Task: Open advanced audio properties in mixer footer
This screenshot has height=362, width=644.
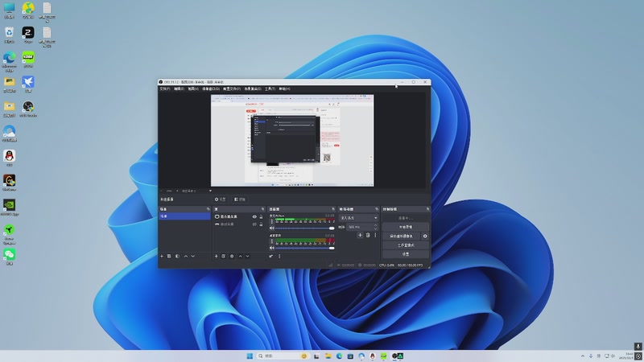Action: click(x=271, y=256)
